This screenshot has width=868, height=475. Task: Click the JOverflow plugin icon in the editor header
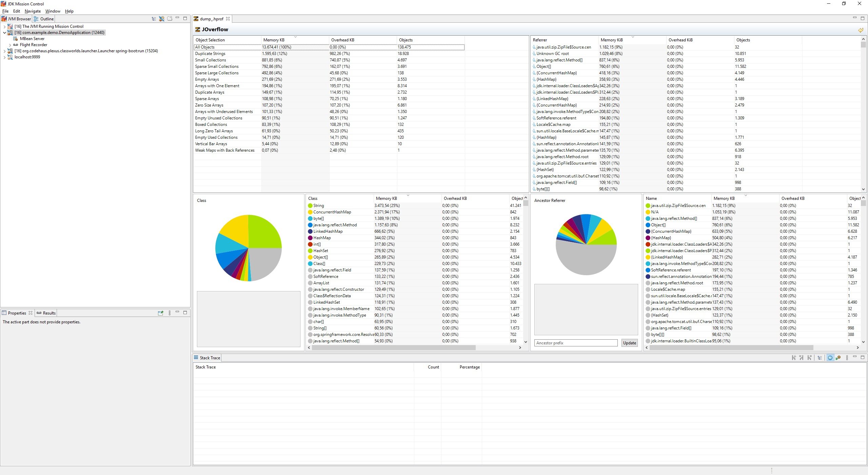198,30
